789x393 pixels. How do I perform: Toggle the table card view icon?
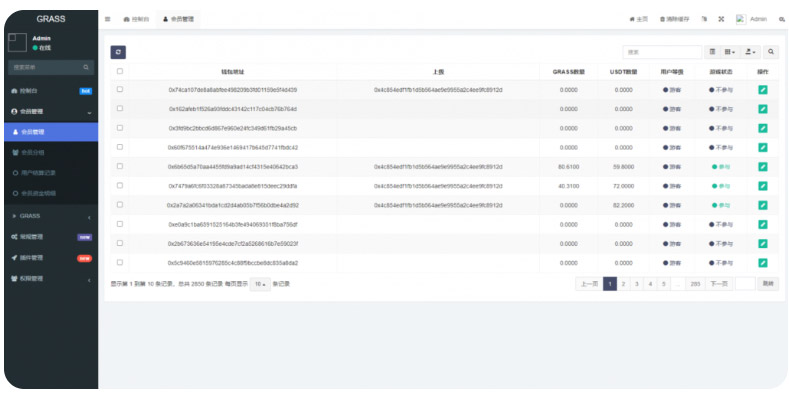pos(713,52)
